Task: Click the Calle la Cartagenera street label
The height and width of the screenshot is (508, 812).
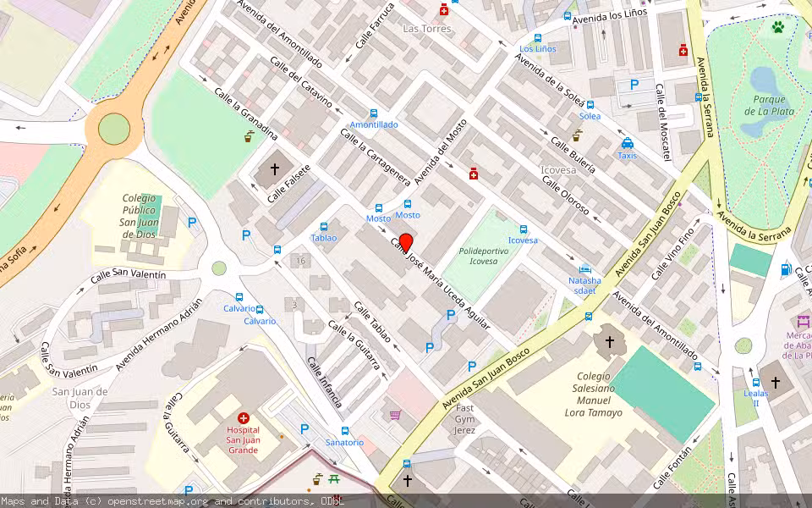Action: pyautogui.click(x=375, y=157)
